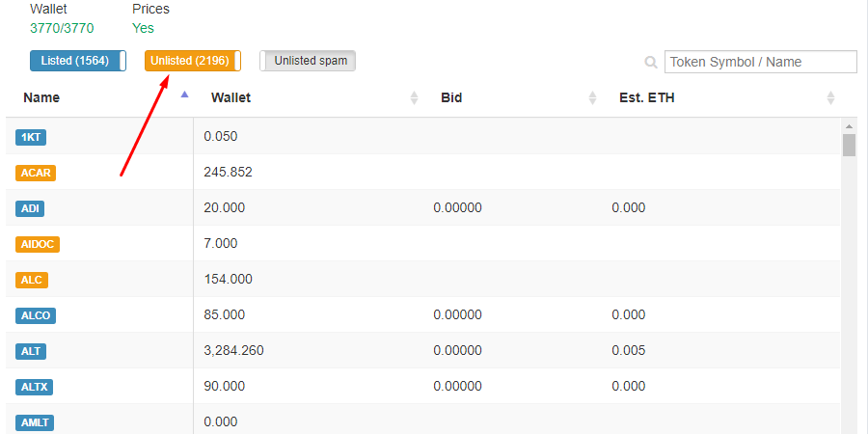Select the ALTX token label

click(35, 387)
